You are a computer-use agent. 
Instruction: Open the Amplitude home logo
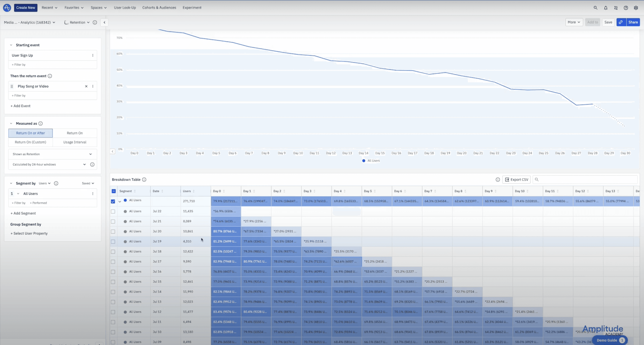click(7, 8)
